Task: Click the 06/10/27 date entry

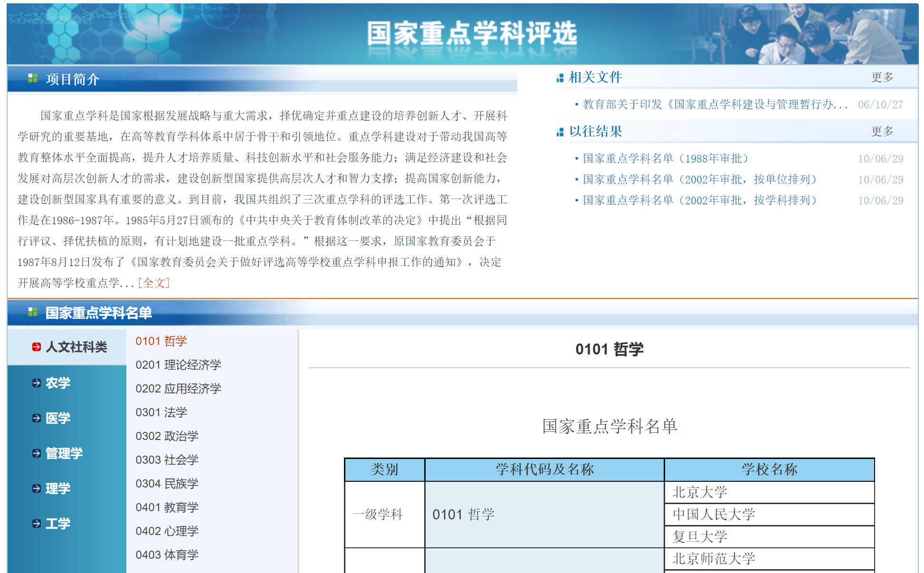Action: point(880,105)
